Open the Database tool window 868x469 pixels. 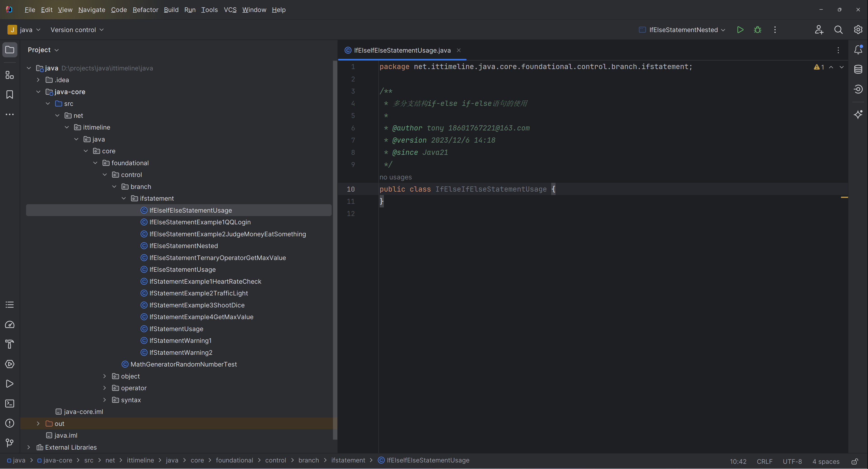click(858, 69)
